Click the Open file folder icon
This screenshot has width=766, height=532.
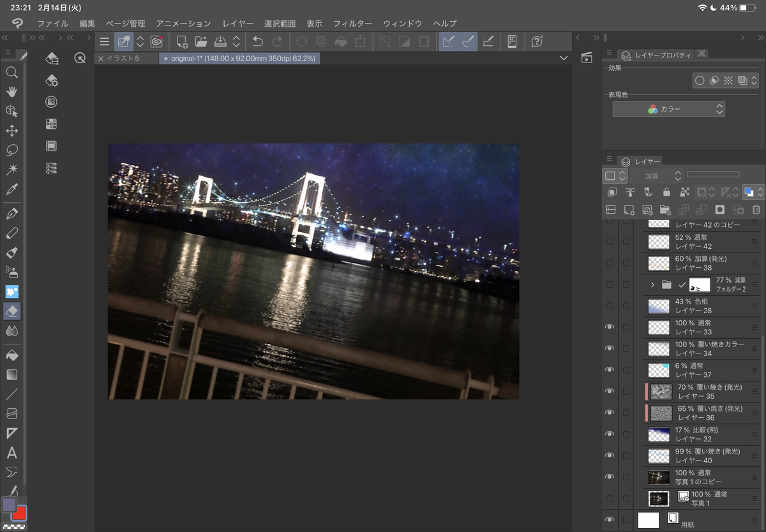[201, 41]
